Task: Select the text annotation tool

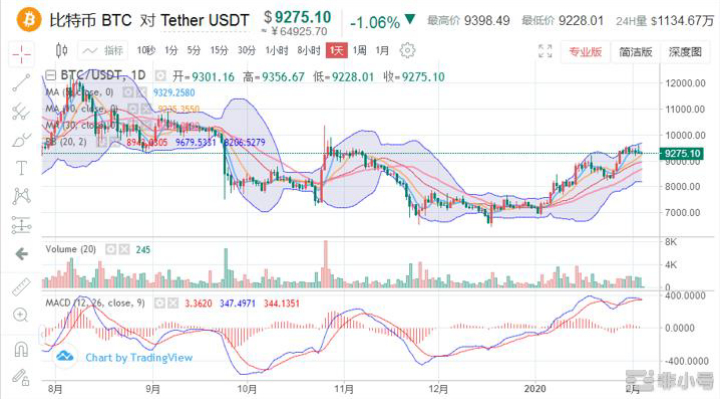Action: (x=21, y=169)
